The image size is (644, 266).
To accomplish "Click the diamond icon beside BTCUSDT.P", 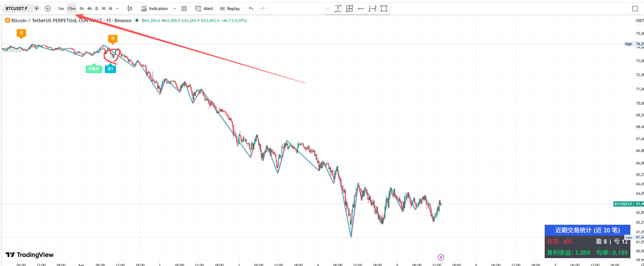I will pyautogui.click(x=36, y=9).
